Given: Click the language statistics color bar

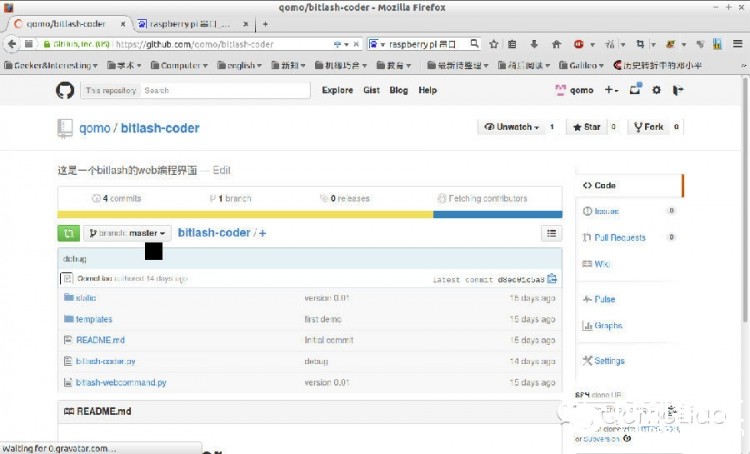Looking at the screenshot, I should pos(310,214).
